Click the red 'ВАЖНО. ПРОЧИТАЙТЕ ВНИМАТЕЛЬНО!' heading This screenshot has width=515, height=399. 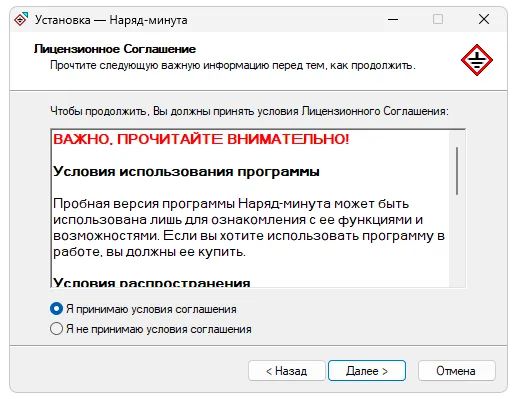[201, 139]
